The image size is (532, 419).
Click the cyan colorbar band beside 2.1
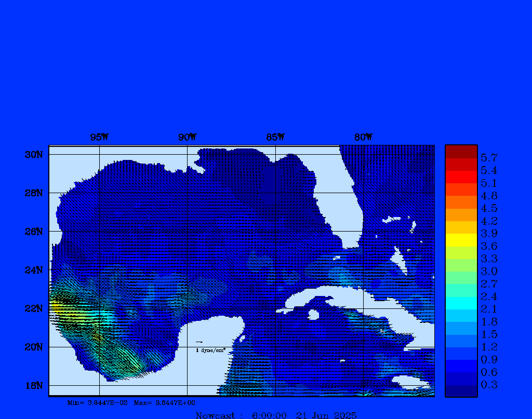(461, 303)
